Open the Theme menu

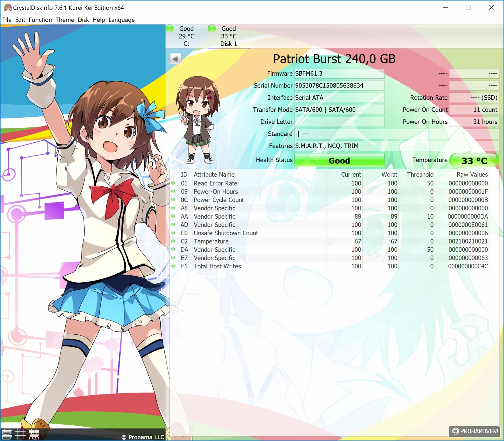click(x=65, y=20)
